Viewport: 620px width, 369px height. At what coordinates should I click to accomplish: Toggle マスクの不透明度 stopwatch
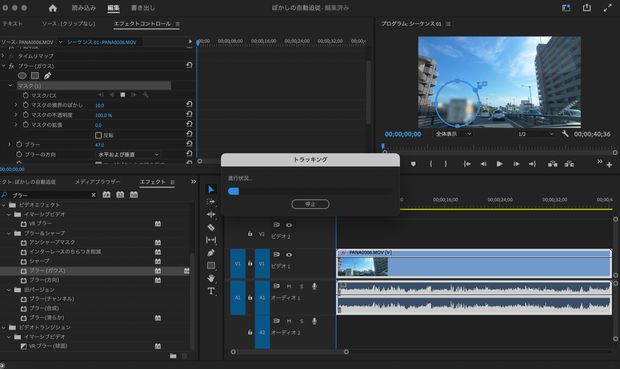point(26,115)
